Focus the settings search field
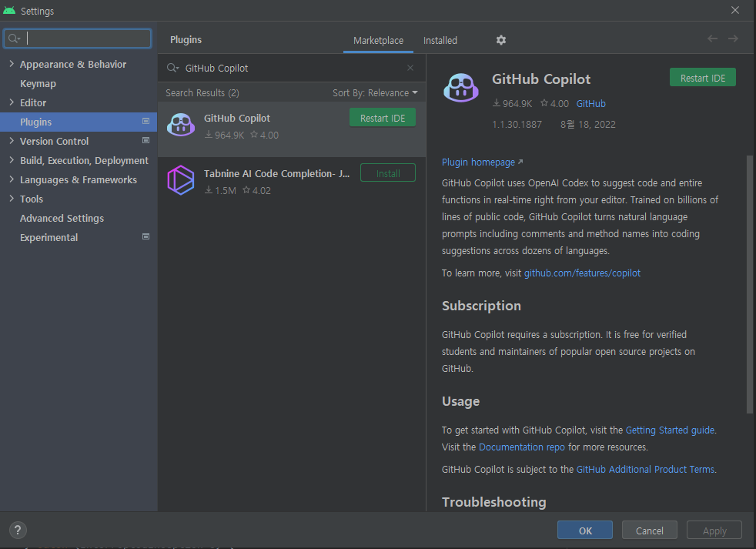The width and height of the screenshot is (756, 549). click(78, 38)
